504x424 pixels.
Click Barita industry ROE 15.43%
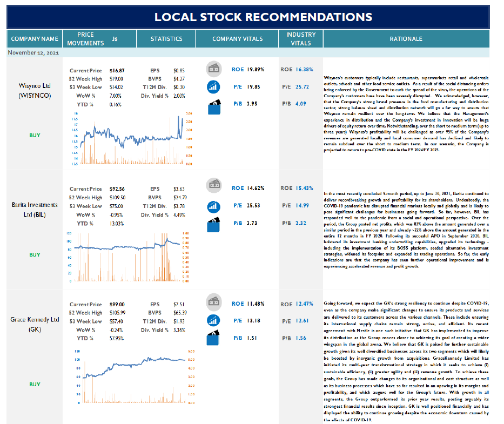(x=304, y=188)
